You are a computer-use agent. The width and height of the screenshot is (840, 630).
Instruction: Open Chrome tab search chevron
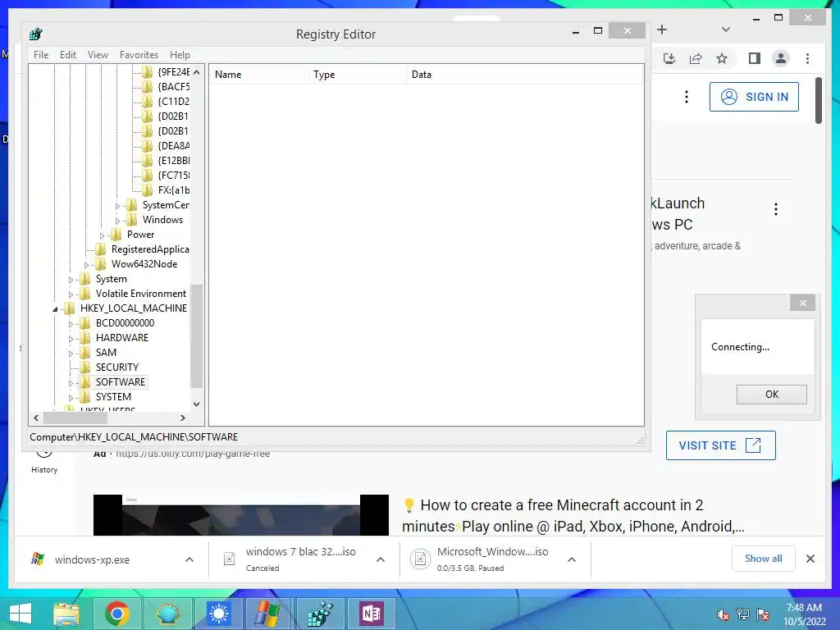click(x=726, y=30)
